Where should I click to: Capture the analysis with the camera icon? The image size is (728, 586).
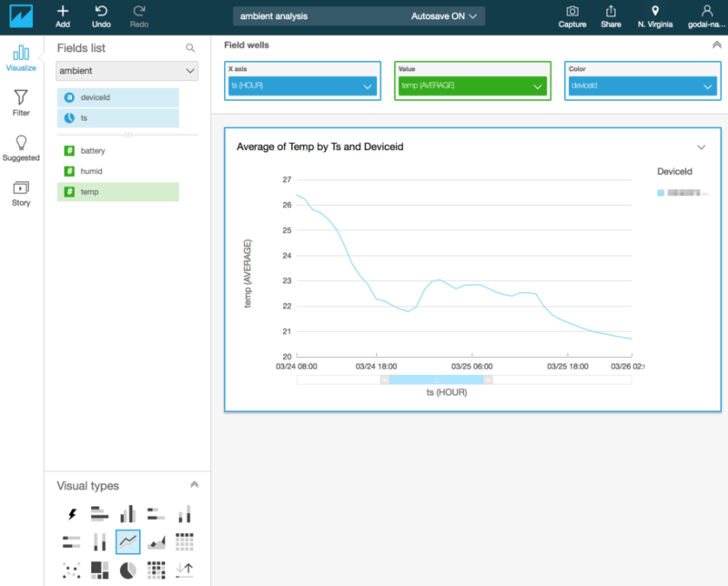572,16
